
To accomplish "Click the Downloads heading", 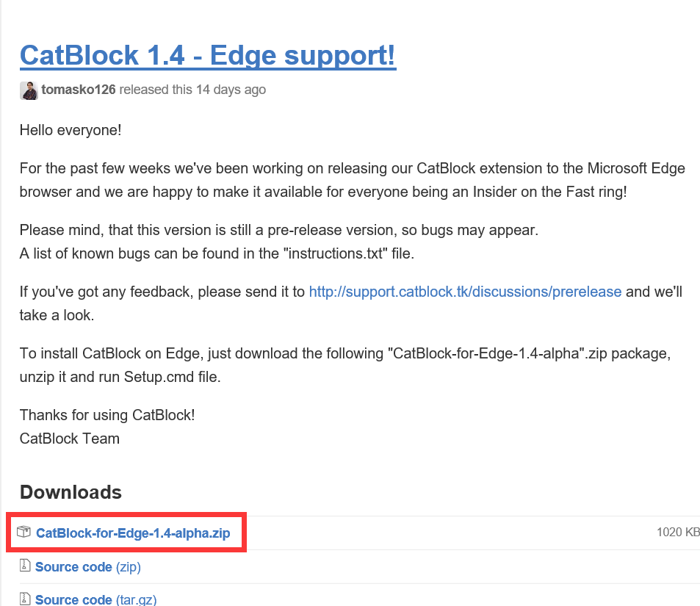I will coord(71,492).
